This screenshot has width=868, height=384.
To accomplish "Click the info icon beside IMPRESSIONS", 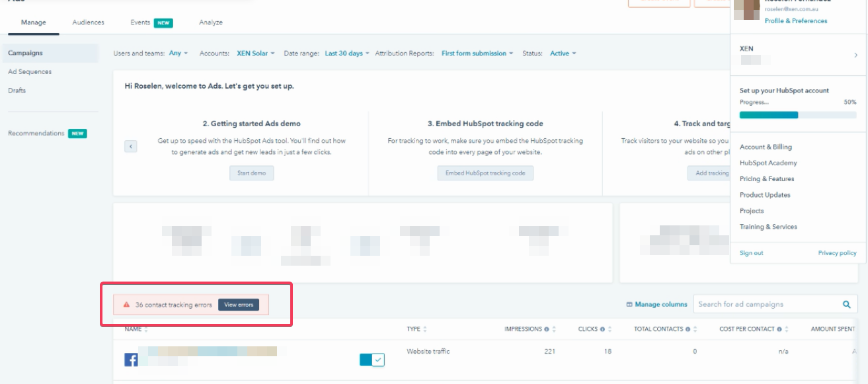I will (547, 329).
